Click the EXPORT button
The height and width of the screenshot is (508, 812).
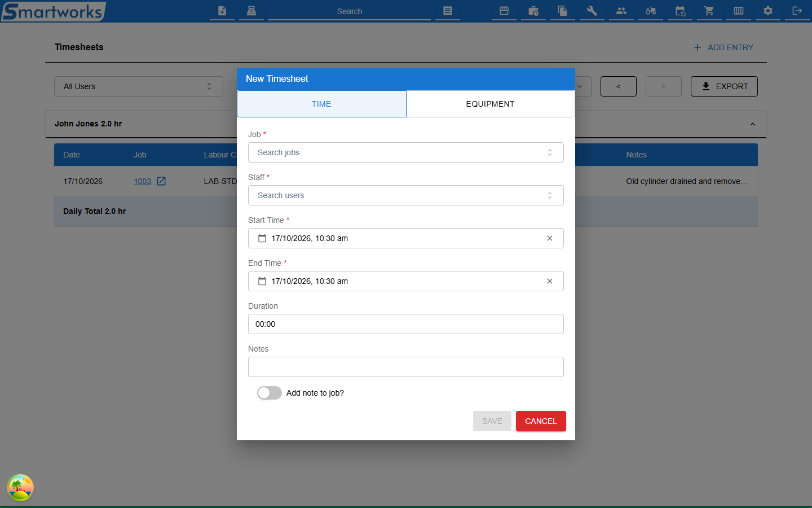point(724,86)
